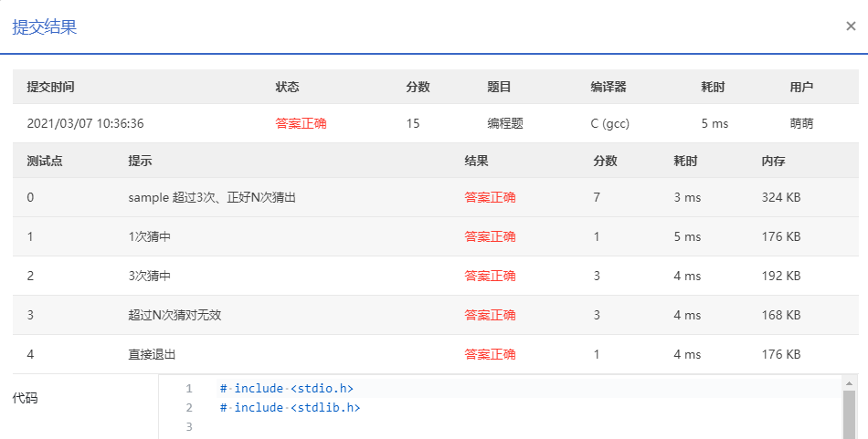Click test point number 4

[x=30, y=354]
